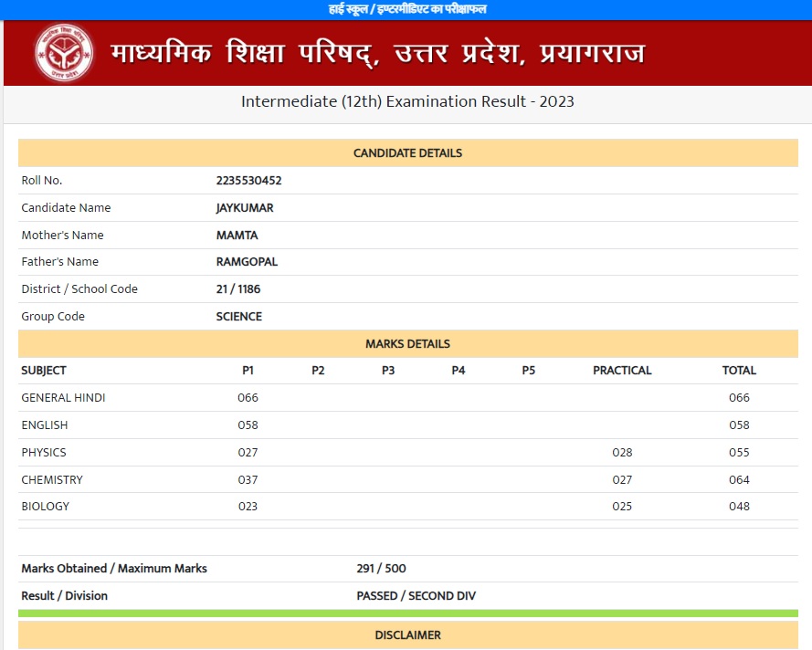Select the code value '21 / 1186'

pos(238,289)
